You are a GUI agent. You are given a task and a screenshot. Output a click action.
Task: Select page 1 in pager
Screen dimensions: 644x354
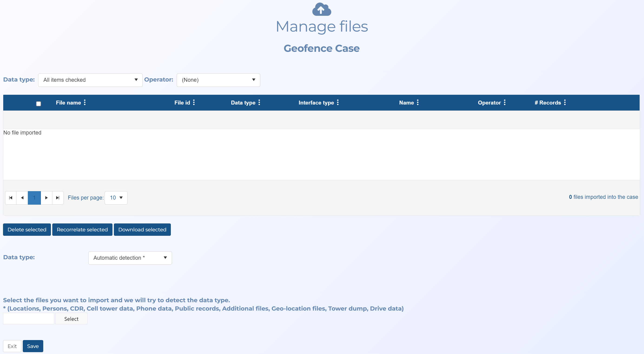[34, 198]
